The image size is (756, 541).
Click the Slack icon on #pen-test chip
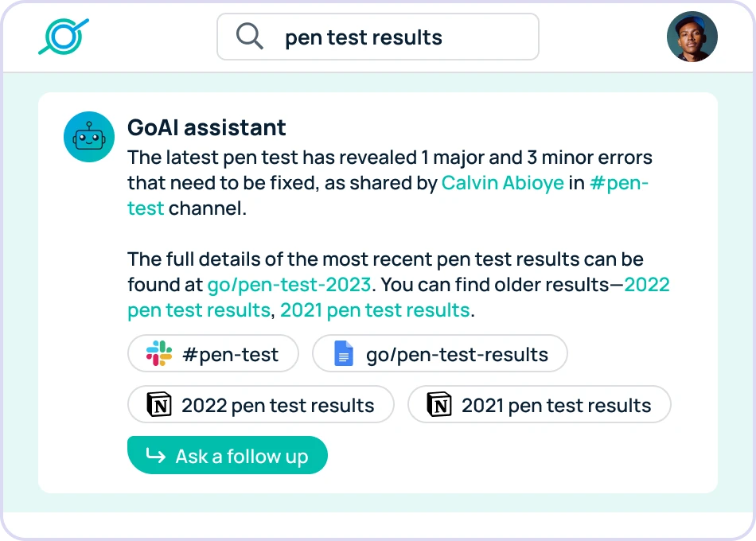158,353
